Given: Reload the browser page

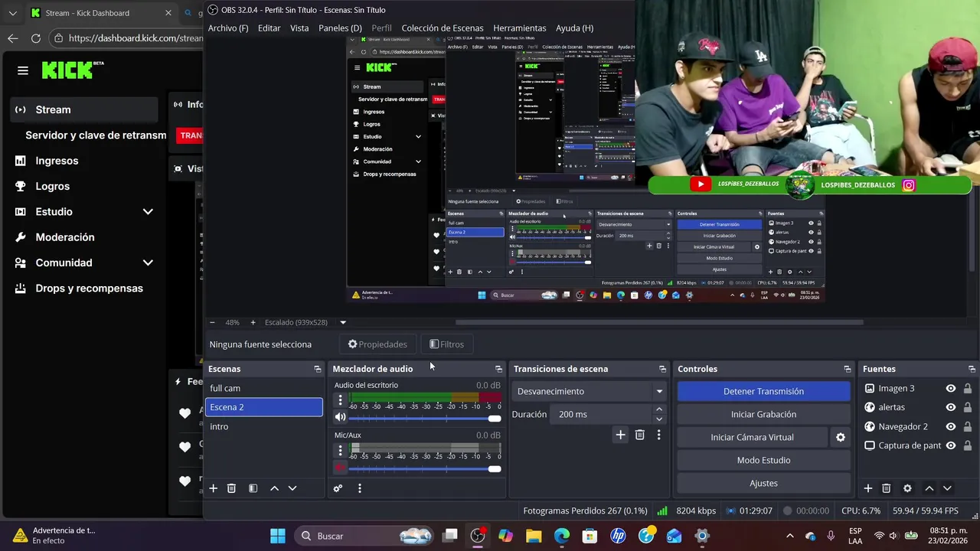Looking at the screenshot, I should point(36,38).
